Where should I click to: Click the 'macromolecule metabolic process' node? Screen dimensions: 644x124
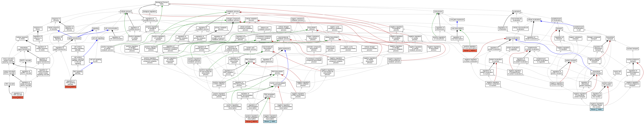[283, 38]
